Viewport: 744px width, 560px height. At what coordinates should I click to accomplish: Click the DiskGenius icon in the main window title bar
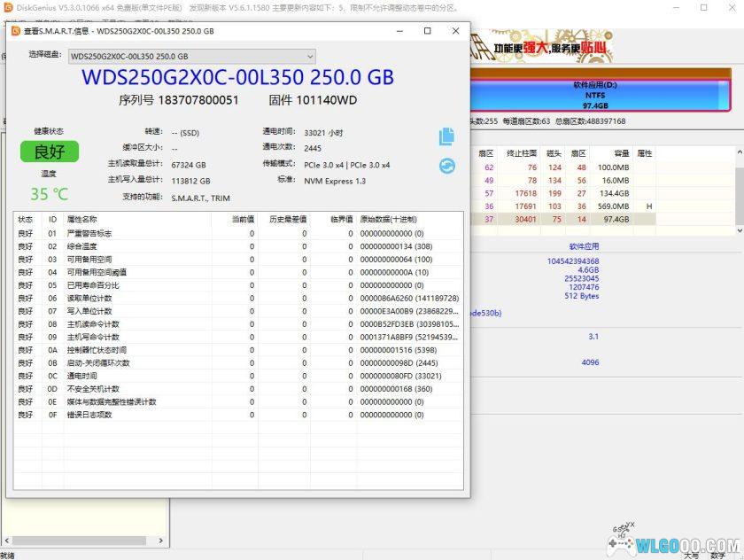pos(7,6)
